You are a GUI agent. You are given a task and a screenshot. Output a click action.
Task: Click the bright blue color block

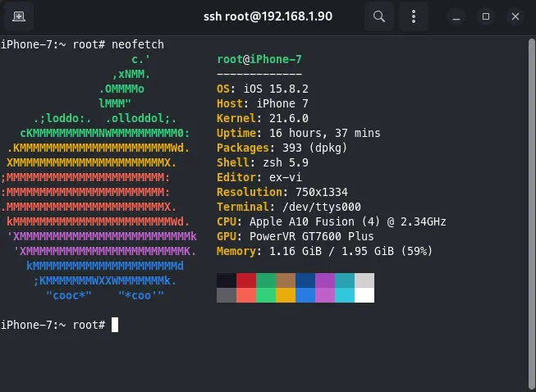point(305,295)
